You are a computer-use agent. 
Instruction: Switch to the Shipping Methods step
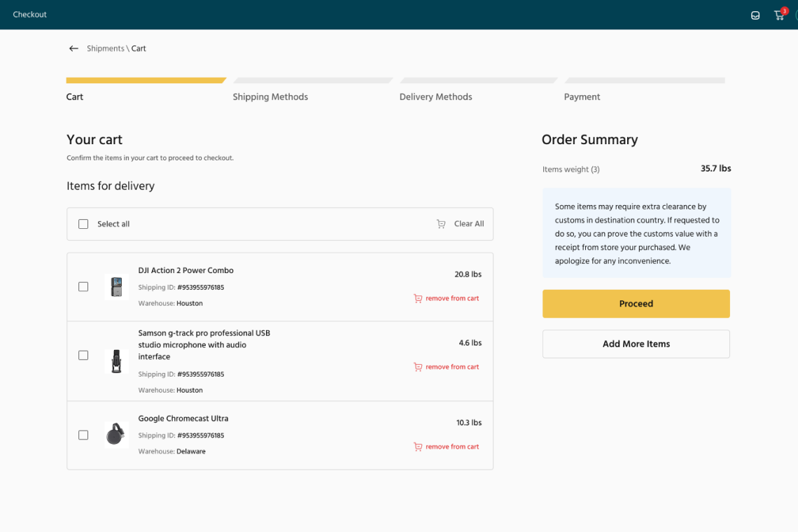tap(270, 97)
